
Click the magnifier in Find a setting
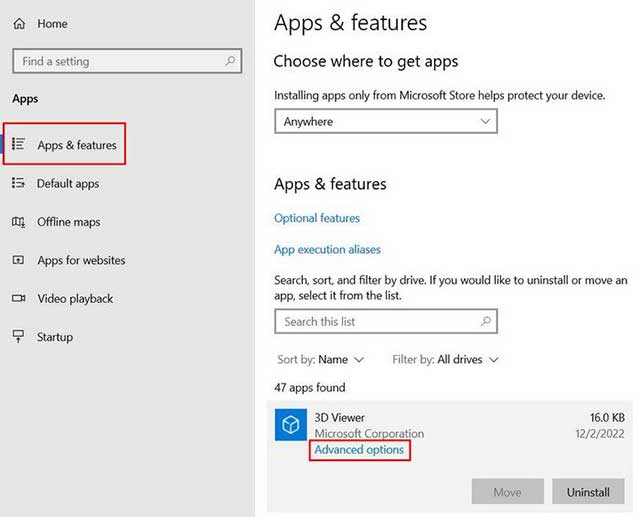pos(231,61)
